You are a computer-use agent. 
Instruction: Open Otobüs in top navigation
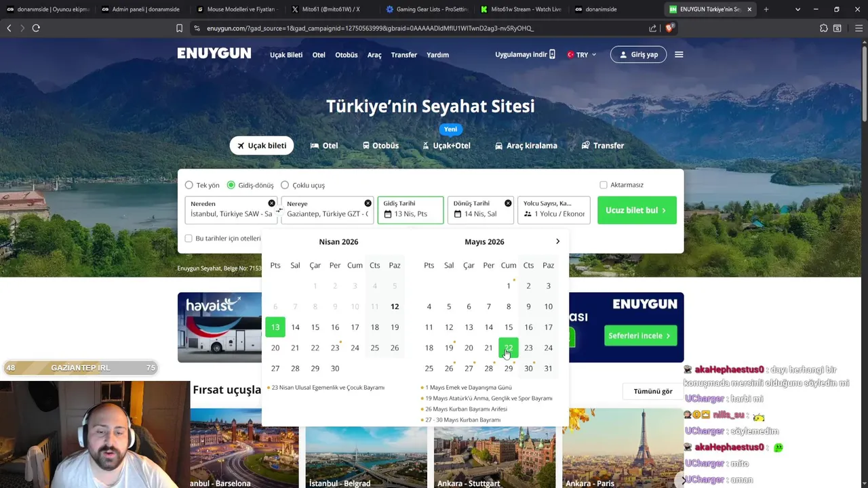[x=347, y=55]
